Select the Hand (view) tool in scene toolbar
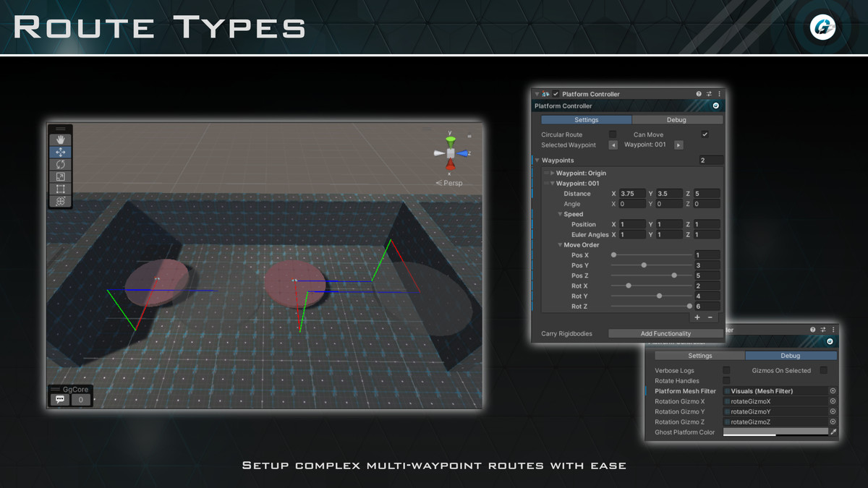This screenshot has height=488, width=868. tap(60, 140)
